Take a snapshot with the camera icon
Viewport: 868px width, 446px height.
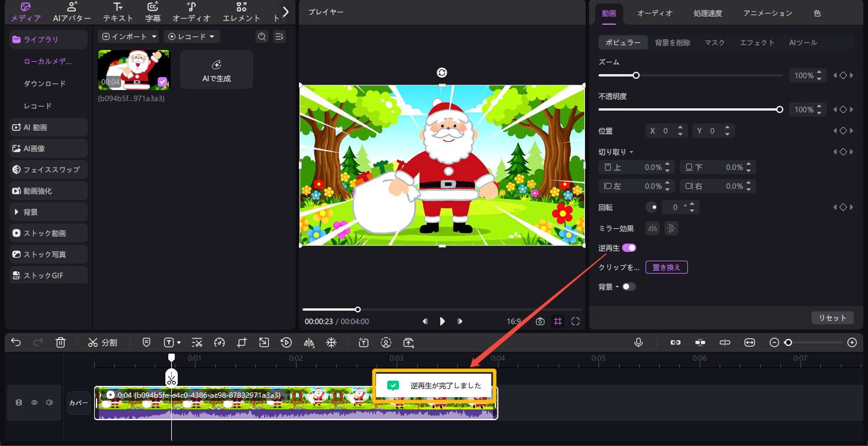point(540,321)
